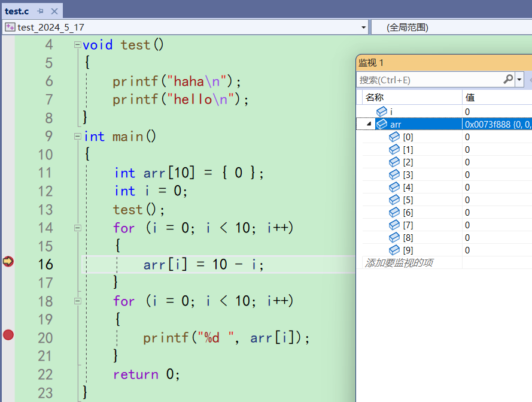Click the current statement arrow on line 16
The width and height of the screenshot is (532, 402).
(8, 261)
